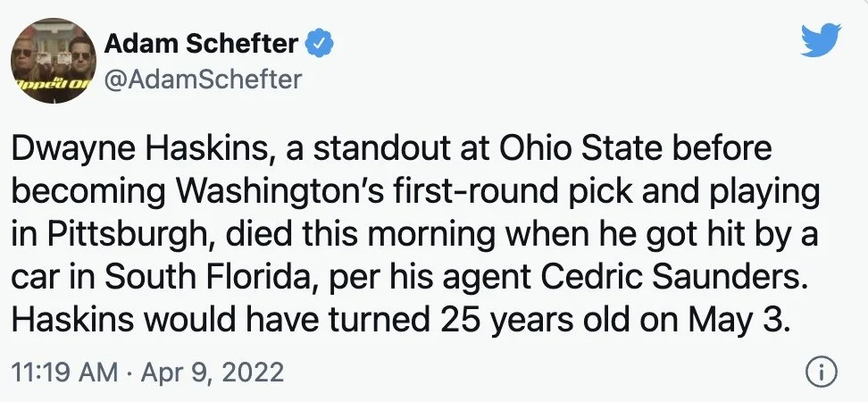868x402 pixels.
Task: Click the Twitter bird logo
Action: (816, 42)
